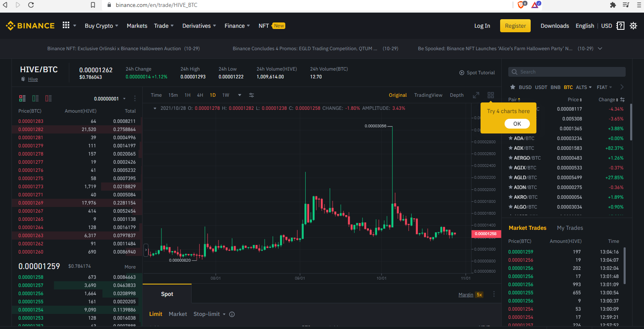Show sell orders only order book icon
This screenshot has width=644, height=329.
[x=49, y=98]
